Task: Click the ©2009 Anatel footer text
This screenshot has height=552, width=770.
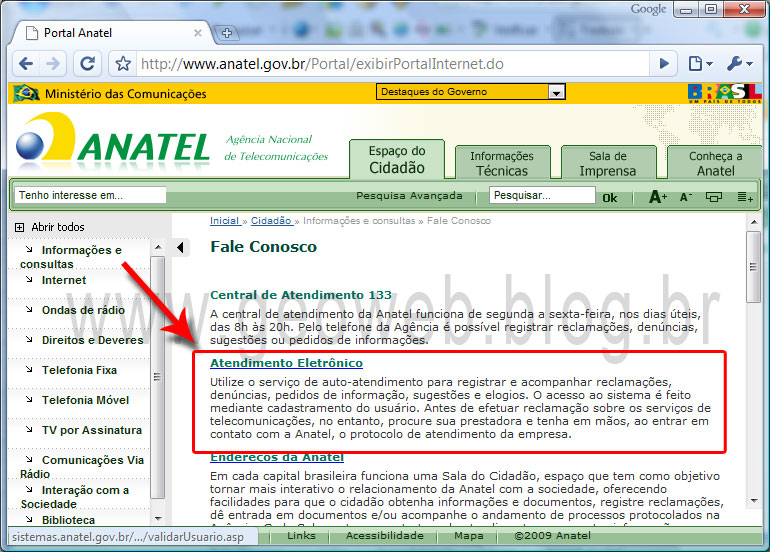Action: [552, 535]
